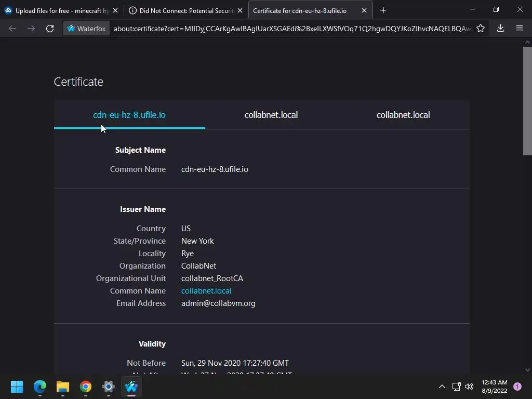
Task: Open the collabnet.local issuer common name link
Action: click(x=206, y=291)
